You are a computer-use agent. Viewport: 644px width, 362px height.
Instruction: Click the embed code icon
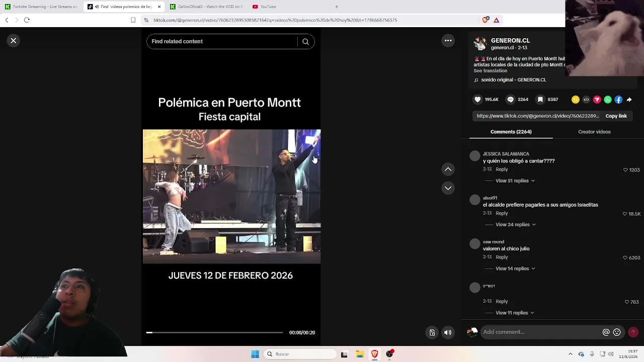click(586, 100)
